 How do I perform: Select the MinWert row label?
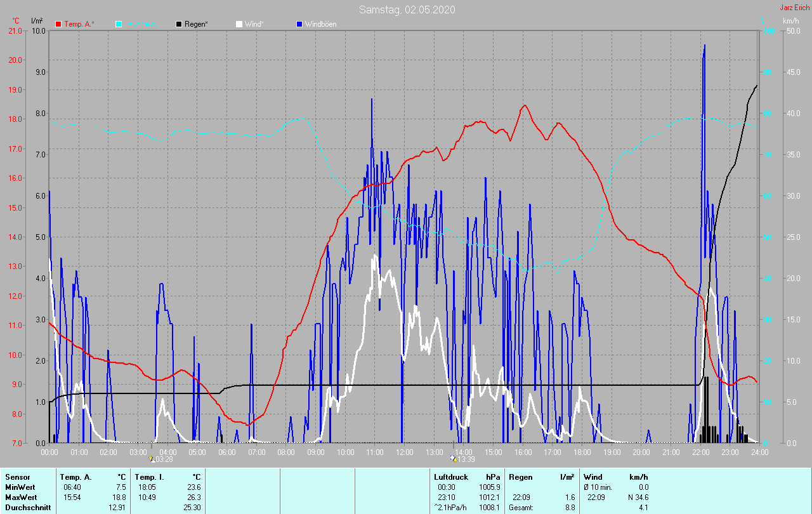(x=20, y=487)
